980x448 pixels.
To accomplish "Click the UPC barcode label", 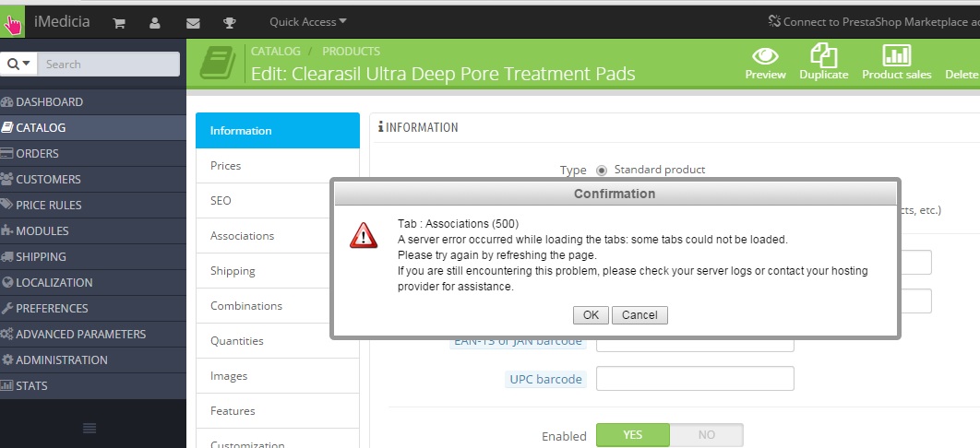I will pyautogui.click(x=545, y=380).
